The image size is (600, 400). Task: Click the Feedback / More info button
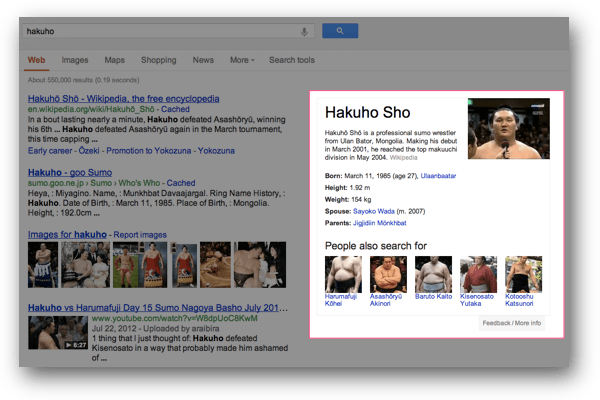tap(512, 323)
